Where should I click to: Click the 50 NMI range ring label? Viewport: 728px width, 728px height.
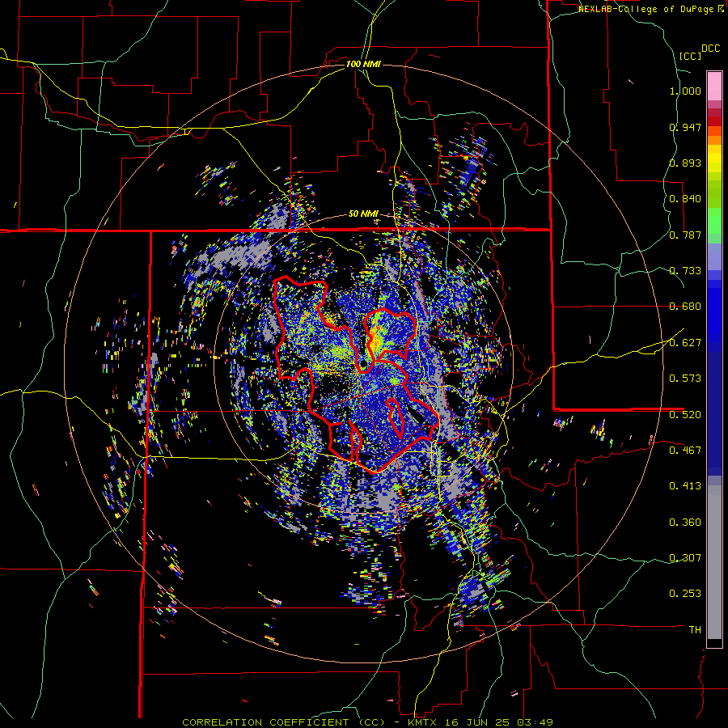pos(363,214)
